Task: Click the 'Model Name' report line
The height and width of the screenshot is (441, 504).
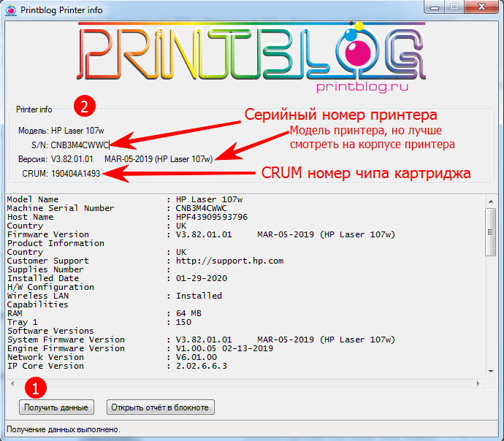Action: 125,199
